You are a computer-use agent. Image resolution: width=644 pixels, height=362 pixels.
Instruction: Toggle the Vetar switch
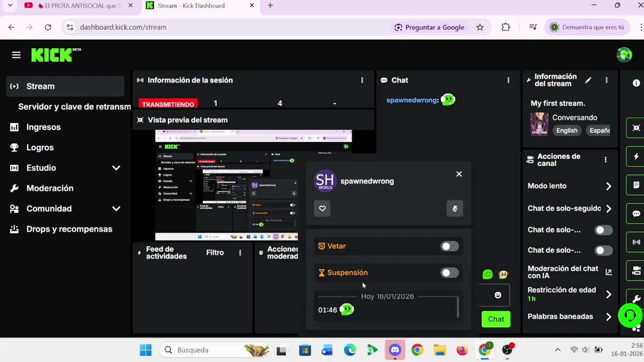point(449,246)
